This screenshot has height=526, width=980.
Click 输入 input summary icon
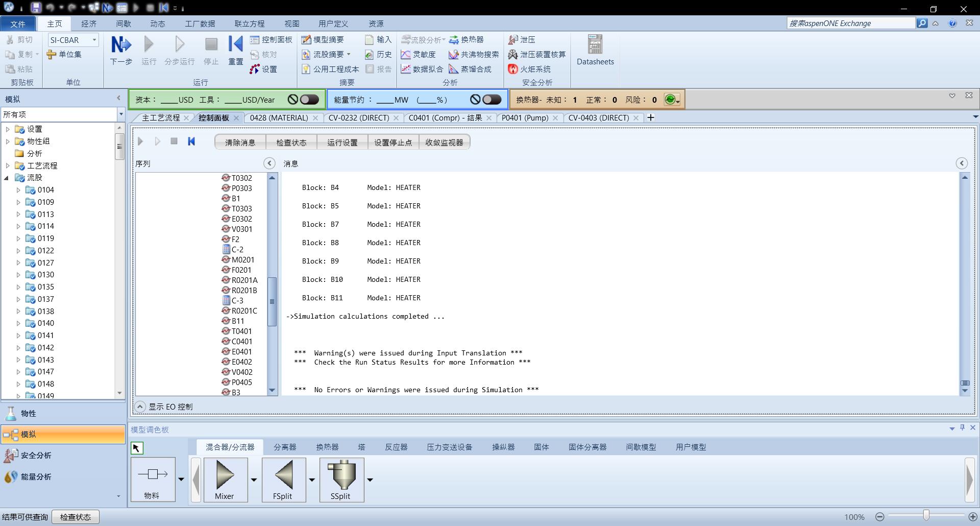pos(378,39)
